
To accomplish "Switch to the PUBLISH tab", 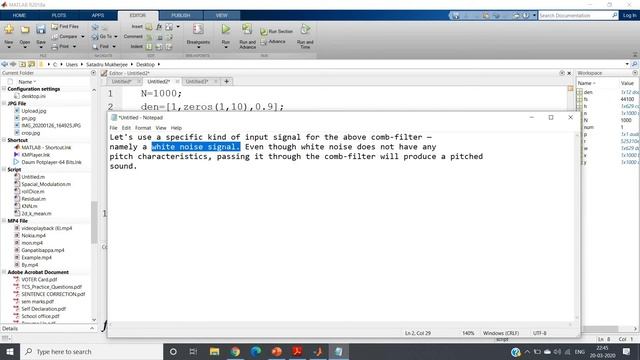I will (x=181, y=16).
